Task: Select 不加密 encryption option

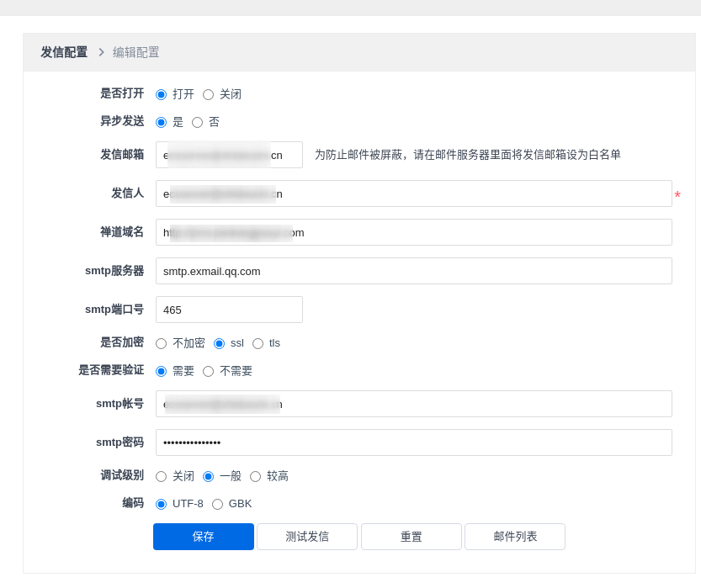Action: (x=161, y=343)
